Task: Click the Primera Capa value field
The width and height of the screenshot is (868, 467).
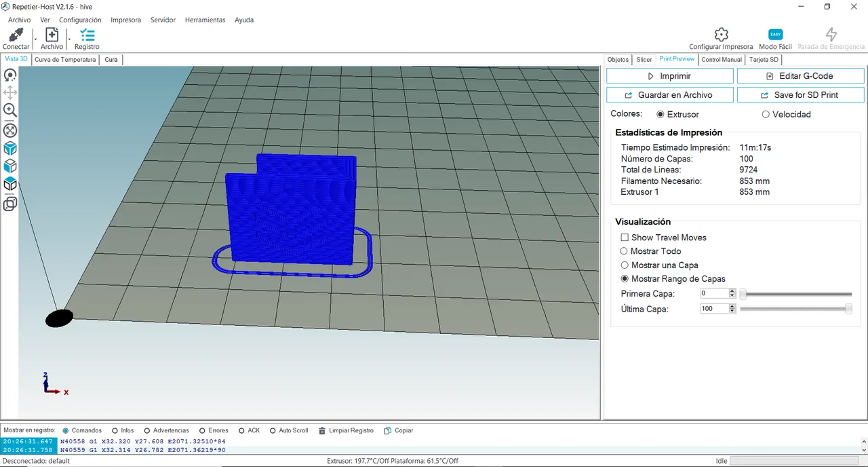Action: click(714, 293)
